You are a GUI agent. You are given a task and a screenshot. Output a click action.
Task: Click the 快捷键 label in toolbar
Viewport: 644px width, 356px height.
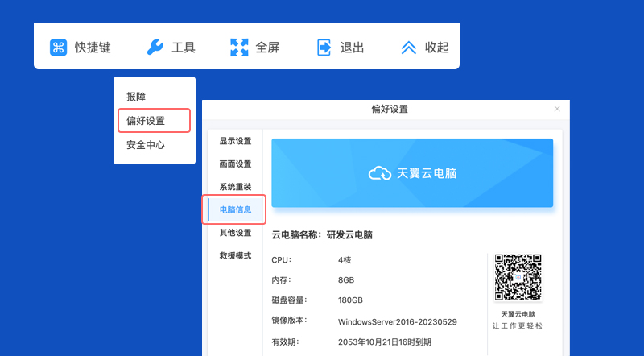(x=93, y=48)
